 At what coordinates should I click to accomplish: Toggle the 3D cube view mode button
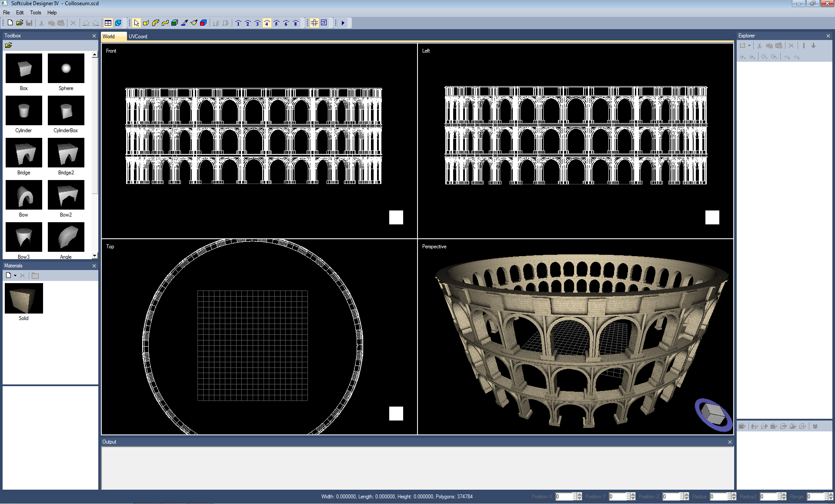(x=118, y=23)
